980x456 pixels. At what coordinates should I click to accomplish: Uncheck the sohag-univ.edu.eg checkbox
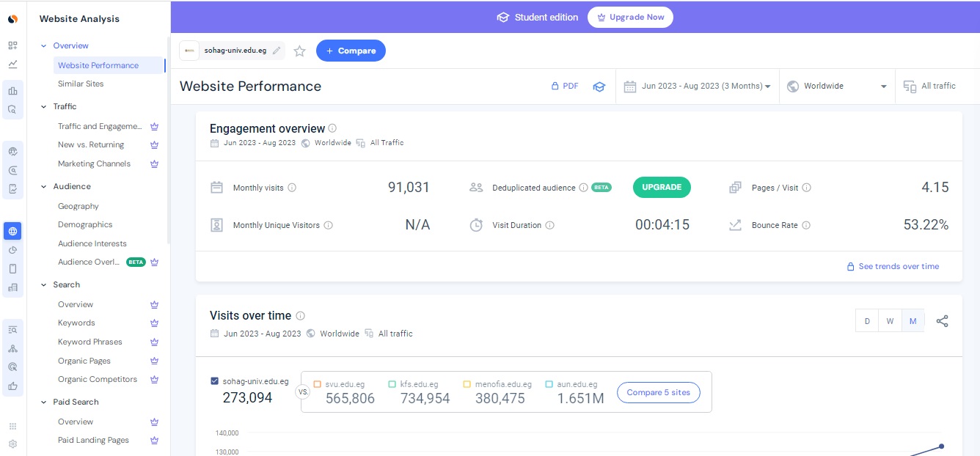tap(215, 381)
